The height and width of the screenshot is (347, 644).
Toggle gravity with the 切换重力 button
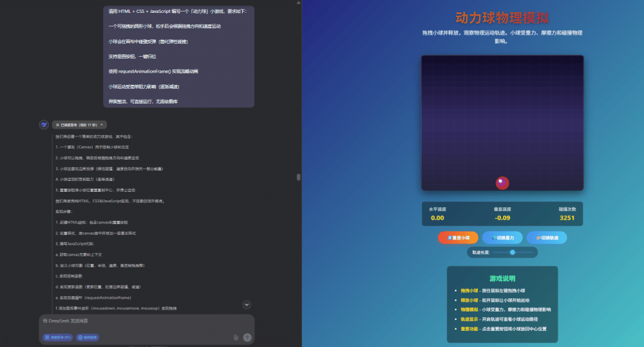(502, 238)
